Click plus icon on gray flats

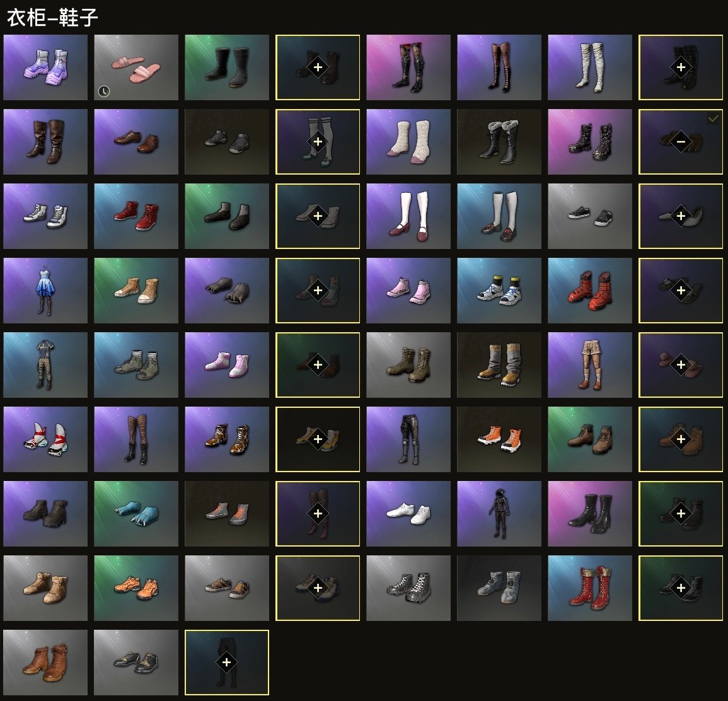pos(681,216)
